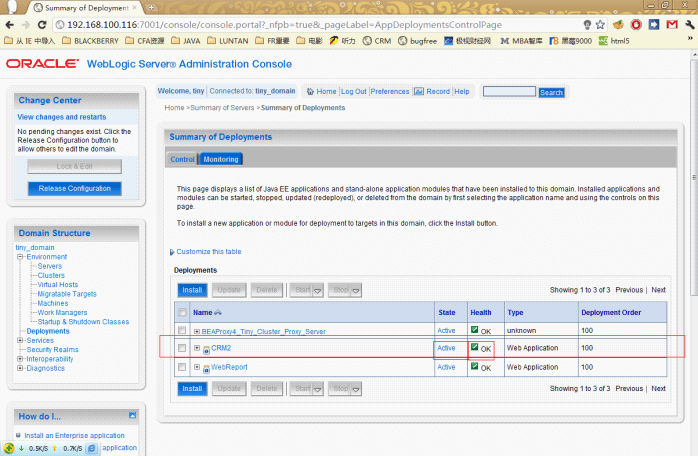
Task: Collapse the Environment tree node
Action: (20, 257)
